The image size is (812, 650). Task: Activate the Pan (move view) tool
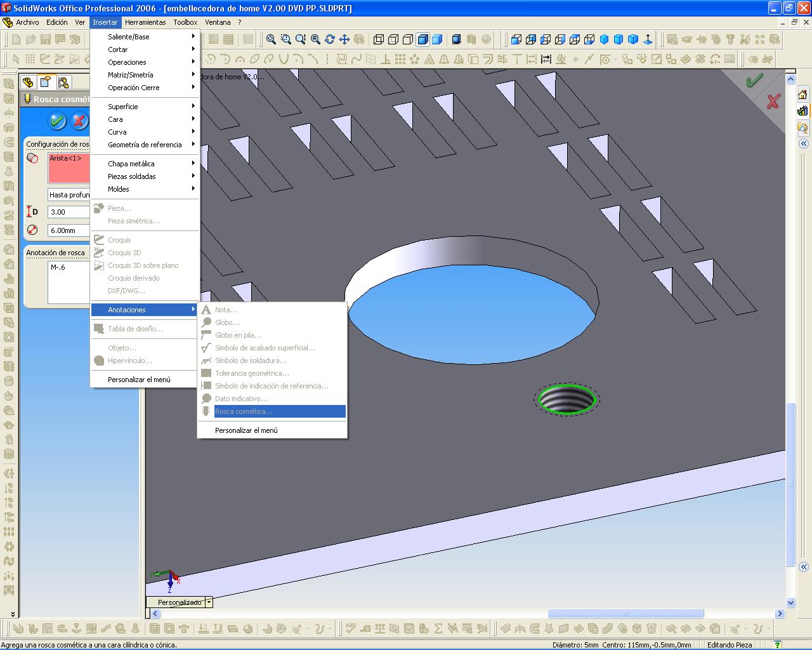point(344,39)
